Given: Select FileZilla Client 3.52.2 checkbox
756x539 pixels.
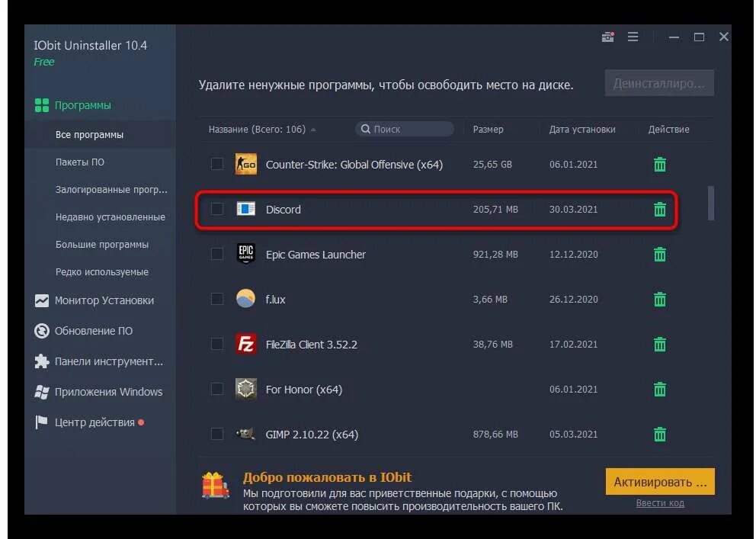Looking at the screenshot, I should point(217,345).
